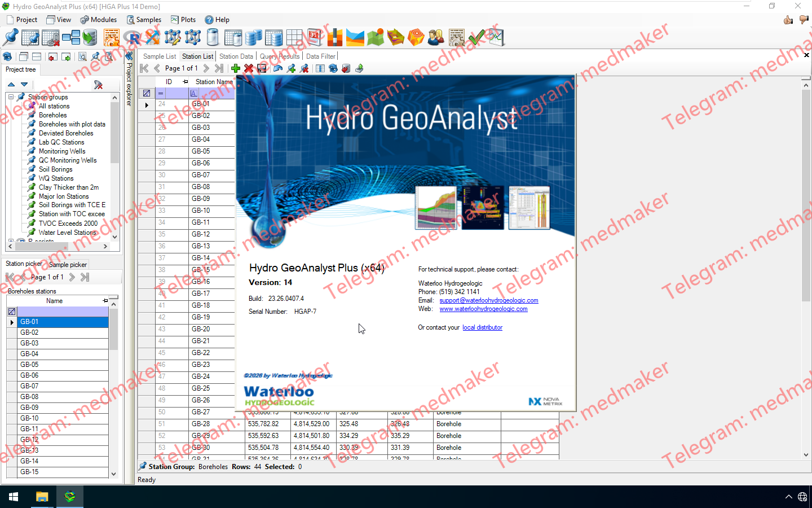This screenshot has width=812, height=508.
Task: Click the export arrow icon in Station List toolbar
Action: (359, 68)
